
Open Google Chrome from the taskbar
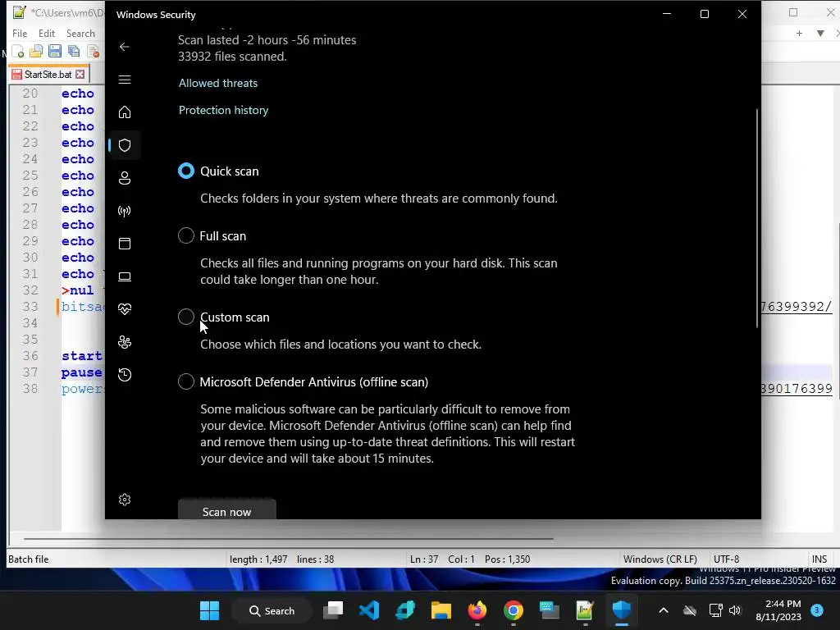513,610
